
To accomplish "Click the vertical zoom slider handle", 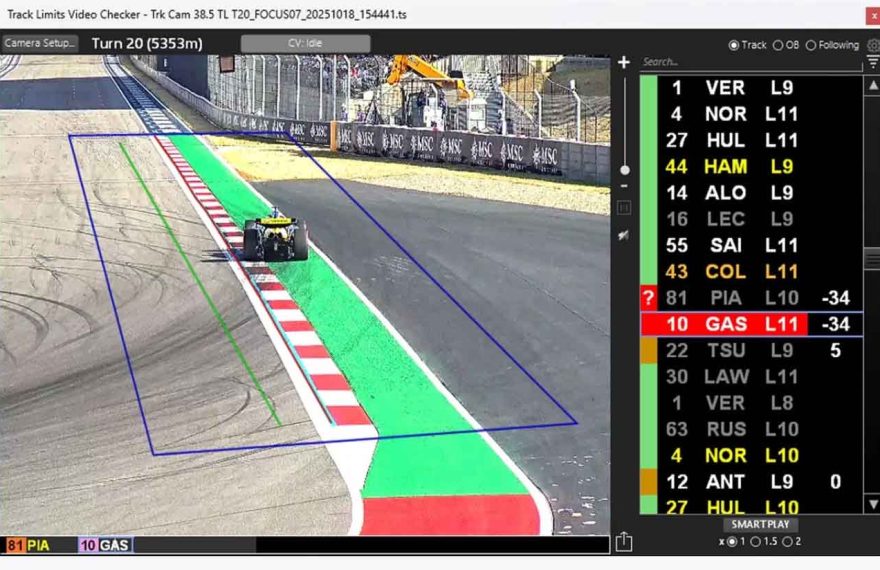I will pyautogui.click(x=624, y=170).
